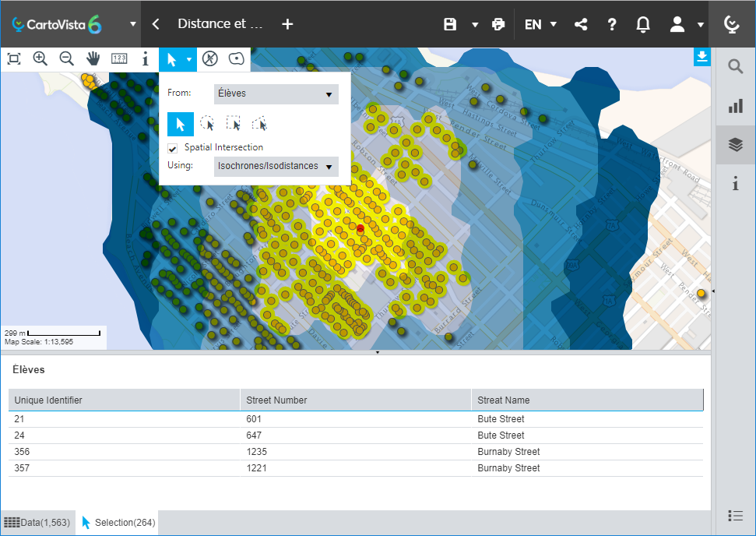Image resolution: width=756 pixels, height=536 pixels.
Task: Open the Layers panel in right sidebar
Action: point(735,144)
